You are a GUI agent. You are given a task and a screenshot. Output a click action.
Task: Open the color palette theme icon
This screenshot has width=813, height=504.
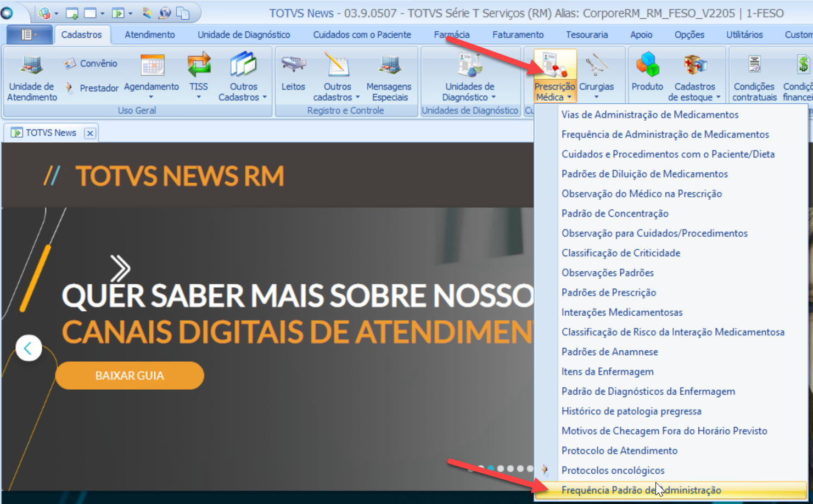(147, 13)
